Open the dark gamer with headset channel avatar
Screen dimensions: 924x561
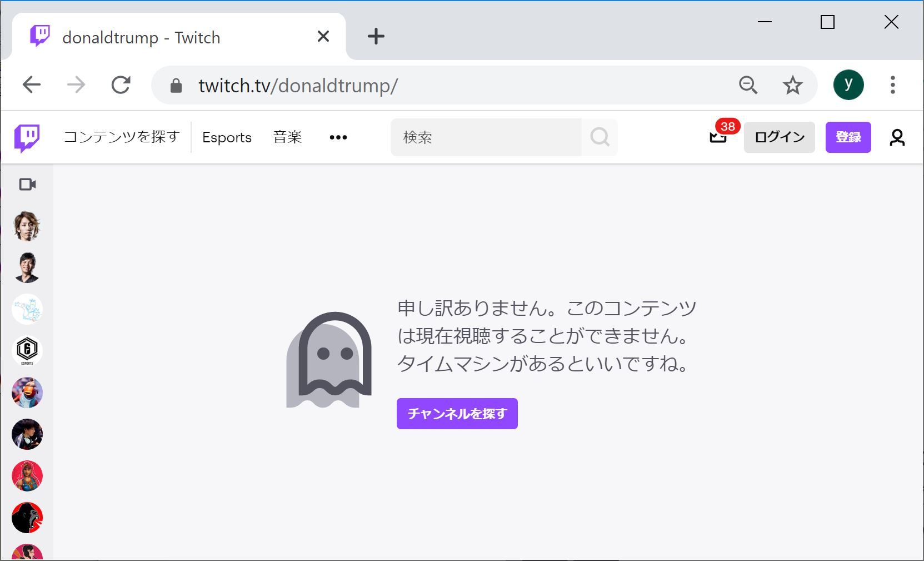27,434
